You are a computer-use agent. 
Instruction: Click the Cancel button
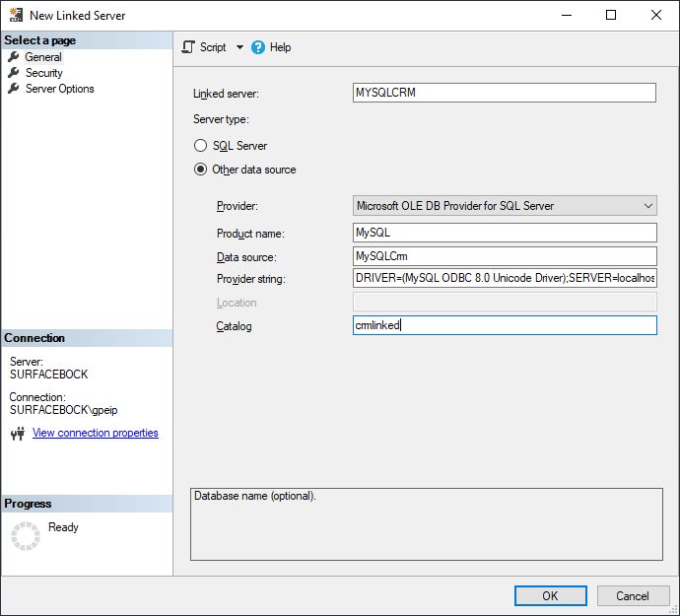coord(633,595)
